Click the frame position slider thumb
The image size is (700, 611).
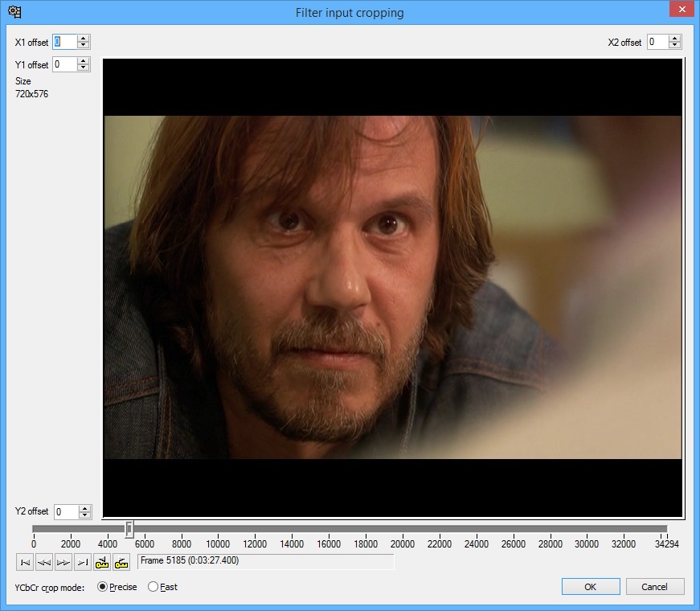coord(129,528)
